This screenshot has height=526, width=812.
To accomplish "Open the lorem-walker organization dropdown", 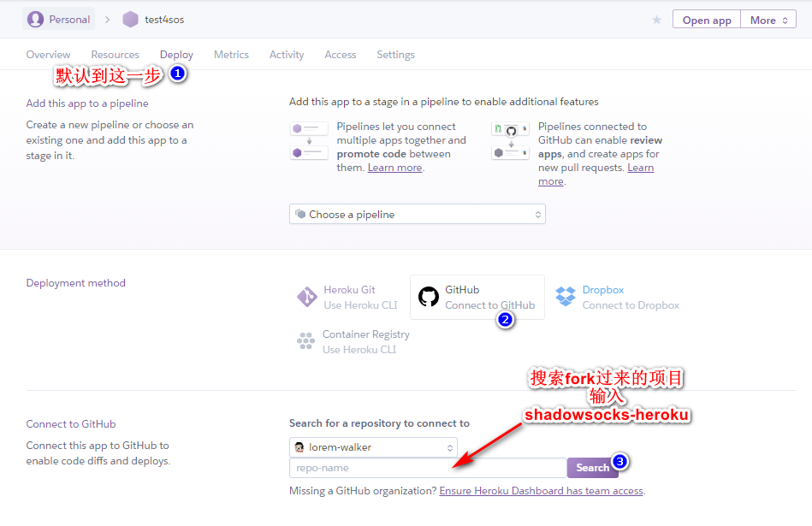I will point(373,447).
